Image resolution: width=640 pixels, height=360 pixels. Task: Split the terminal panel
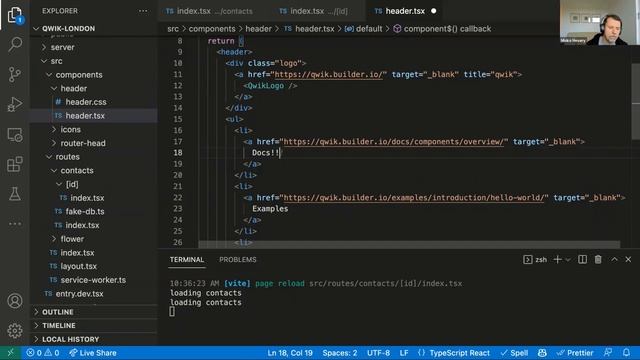582,260
